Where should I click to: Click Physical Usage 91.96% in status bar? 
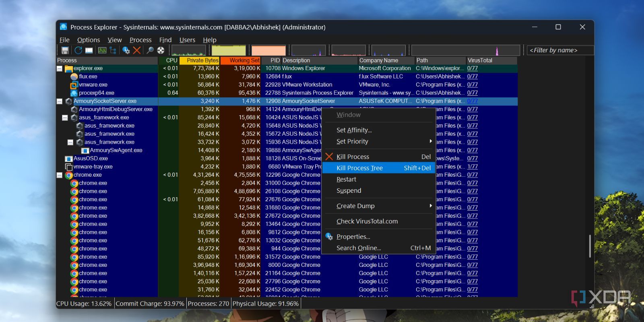[x=266, y=303]
